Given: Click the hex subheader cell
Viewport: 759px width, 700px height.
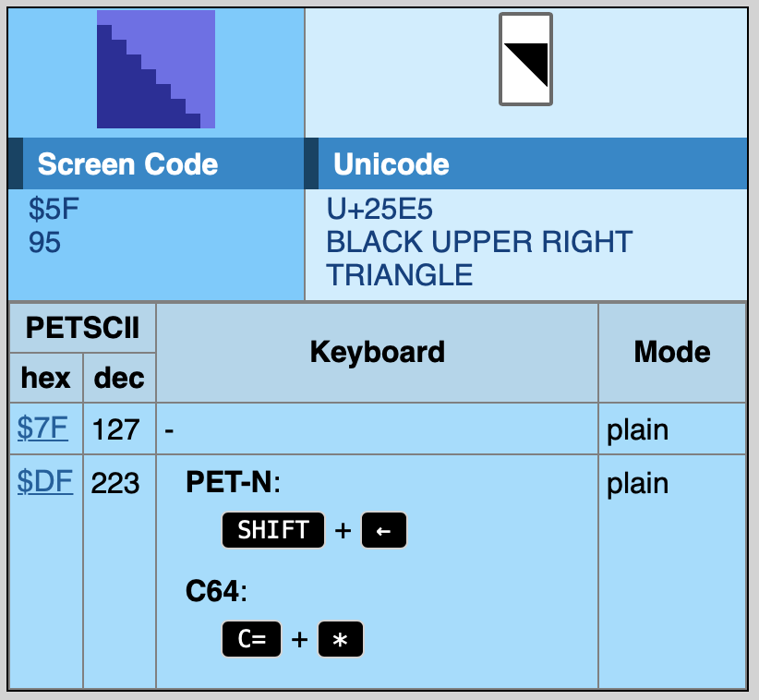Looking at the screenshot, I should [46, 378].
